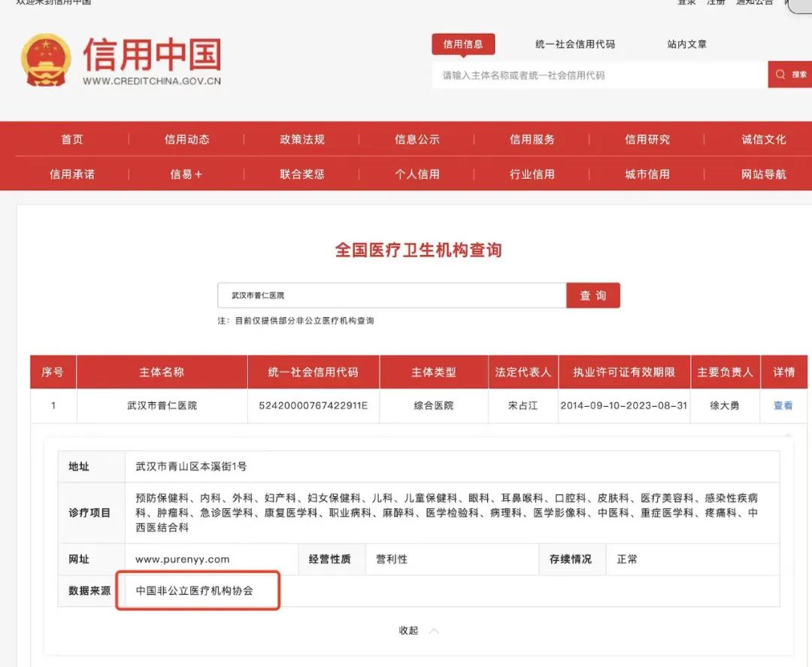This screenshot has width=812, height=667.
Task: Open 首页 in the navigation bar
Action: pyautogui.click(x=72, y=139)
